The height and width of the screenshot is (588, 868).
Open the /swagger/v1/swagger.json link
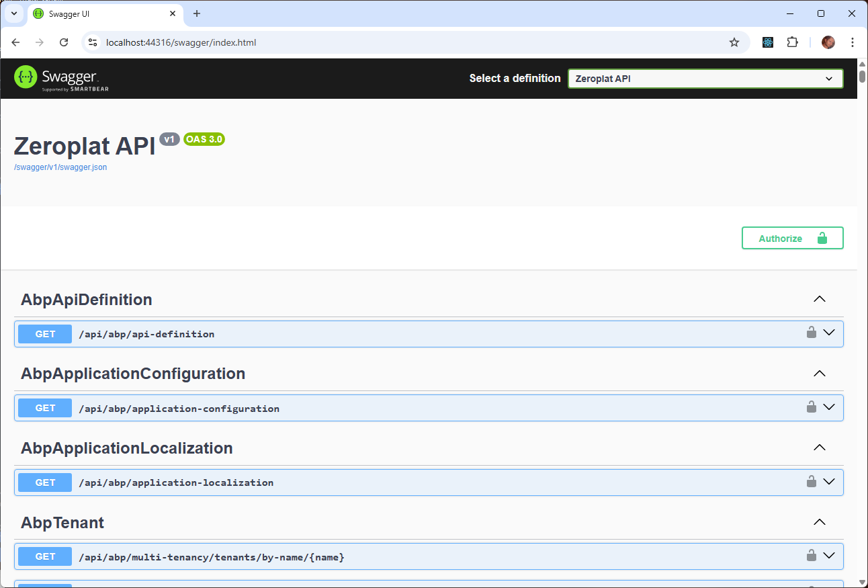point(60,167)
